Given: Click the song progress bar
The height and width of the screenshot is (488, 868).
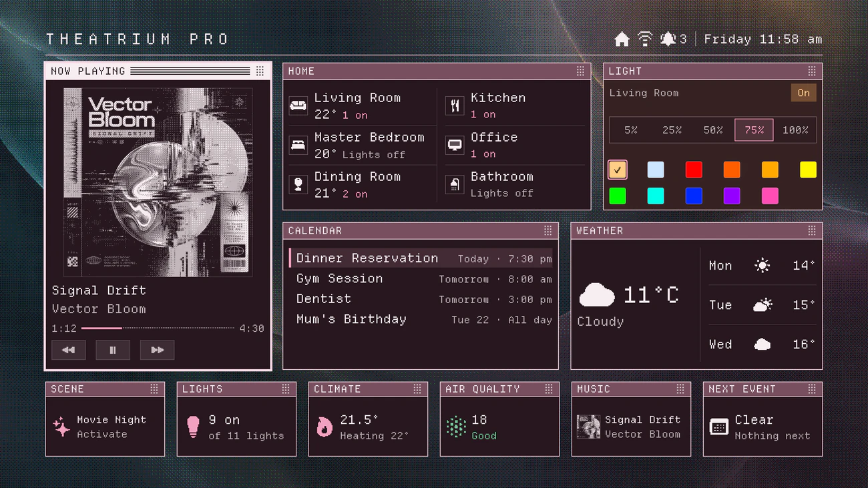Looking at the screenshot, I should pos(158,328).
